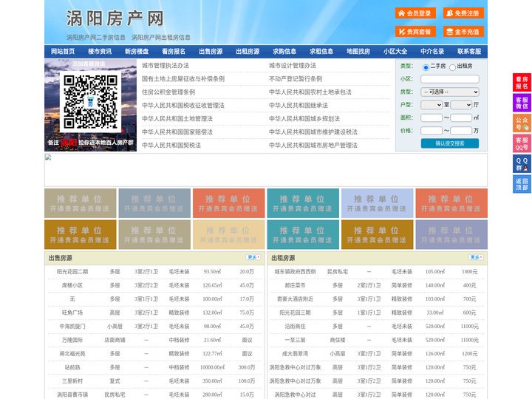The width and height of the screenshot is (532, 399).
Task: Select the 二手房 radio button
Action: (426, 67)
